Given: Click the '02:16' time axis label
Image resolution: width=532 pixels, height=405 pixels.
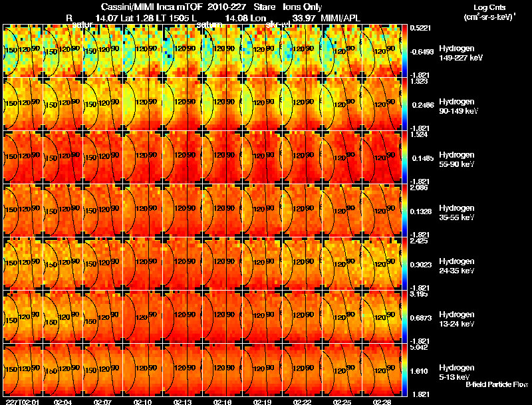Looking at the screenshot, I should 223,402.
